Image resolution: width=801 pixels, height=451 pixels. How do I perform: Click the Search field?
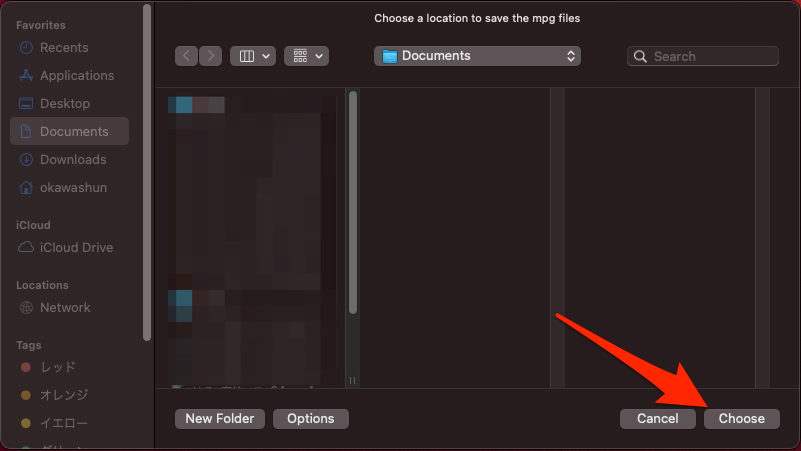(702, 56)
